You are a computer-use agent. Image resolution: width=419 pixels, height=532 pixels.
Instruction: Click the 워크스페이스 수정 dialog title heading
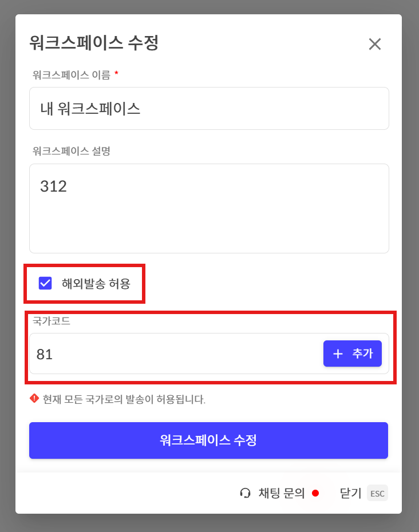93,43
